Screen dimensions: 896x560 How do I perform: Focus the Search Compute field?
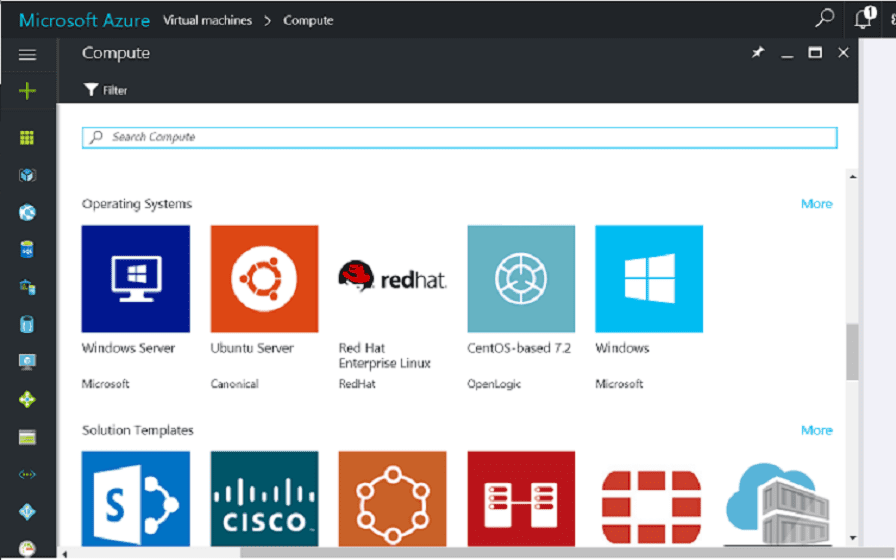(x=459, y=137)
